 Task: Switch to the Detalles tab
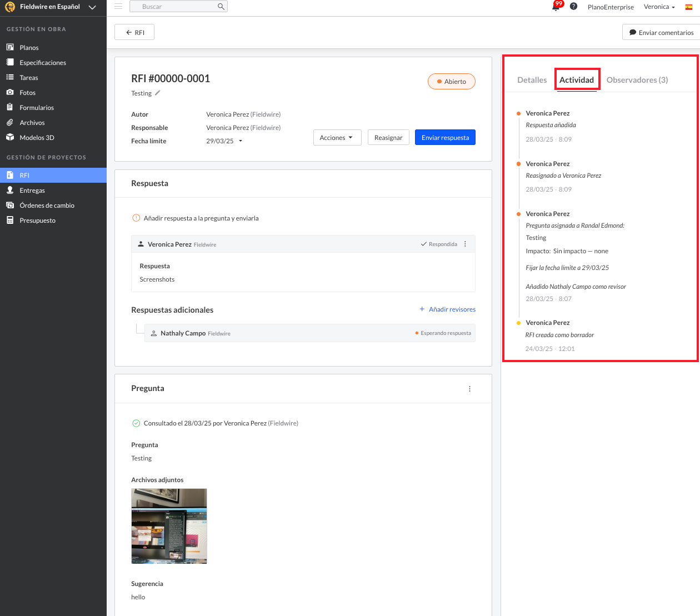point(532,80)
